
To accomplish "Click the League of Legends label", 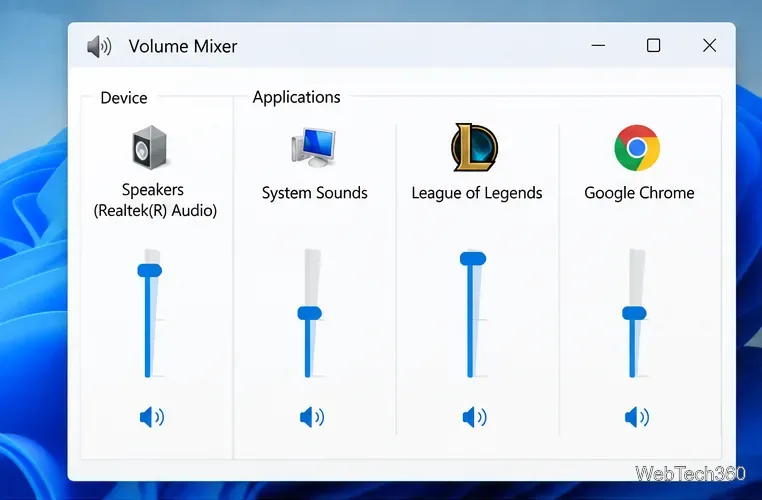I will coord(477,193).
